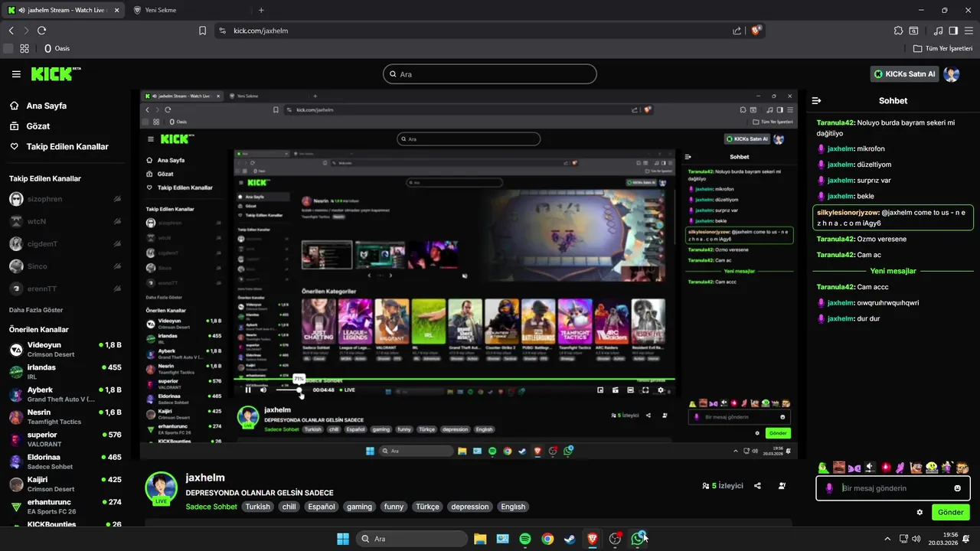Image resolution: width=980 pixels, height=551 pixels.
Task: Mute audio on jaxhelm Stream tab
Action: tap(21, 10)
